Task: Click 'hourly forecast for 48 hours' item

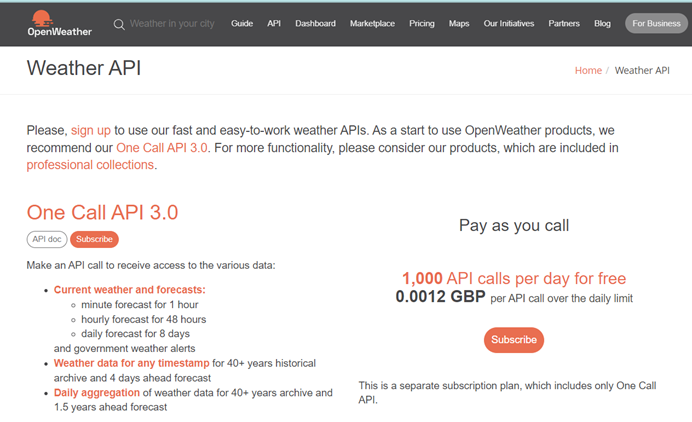Action: 143,319
